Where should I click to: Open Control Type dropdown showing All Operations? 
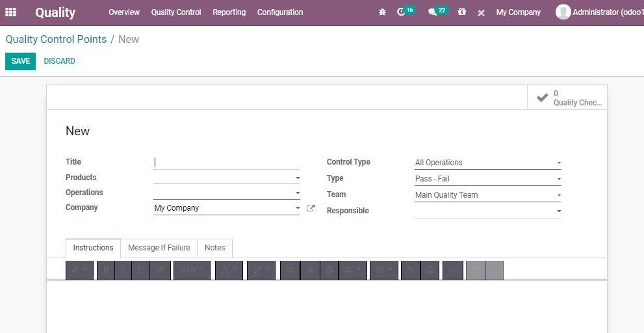[x=488, y=163]
